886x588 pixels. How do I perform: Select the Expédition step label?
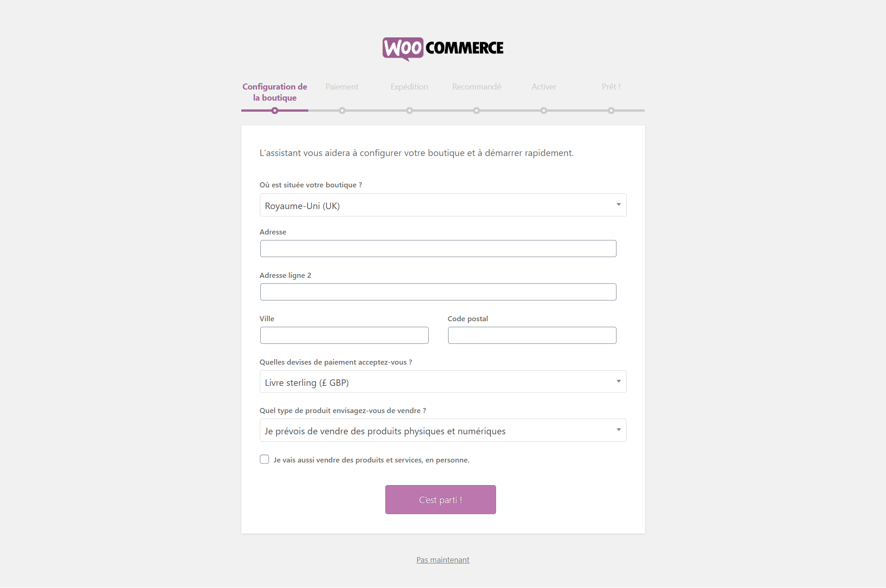click(x=409, y=87)
